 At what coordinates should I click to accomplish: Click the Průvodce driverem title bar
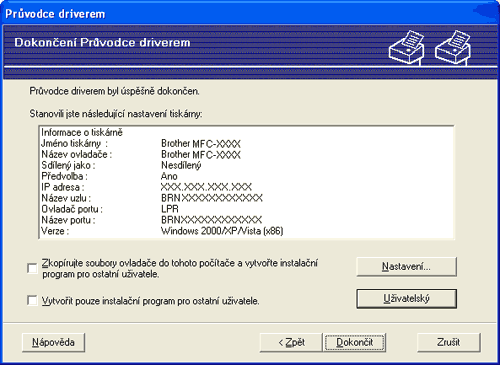(250, 14)
